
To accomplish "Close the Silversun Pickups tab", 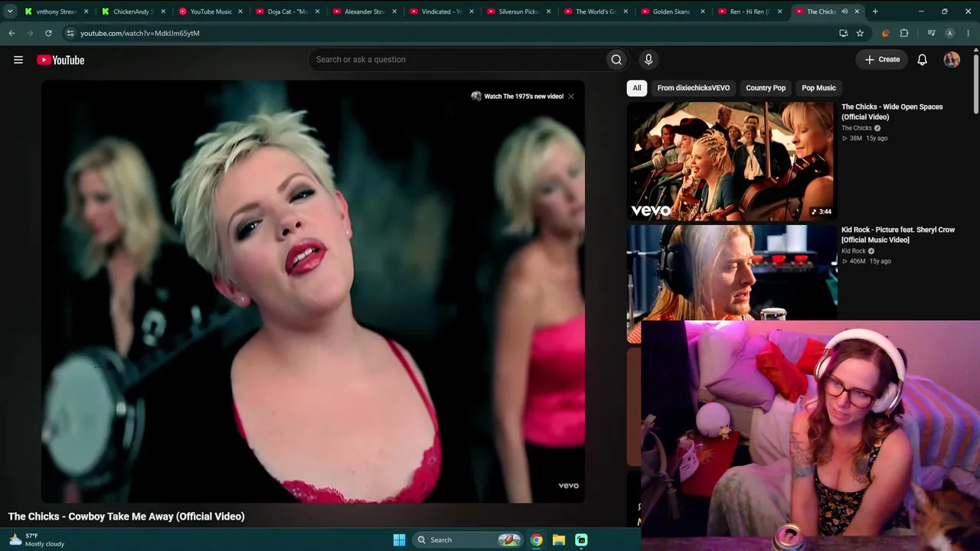I will pyautogui.click(x=548, y=11).
